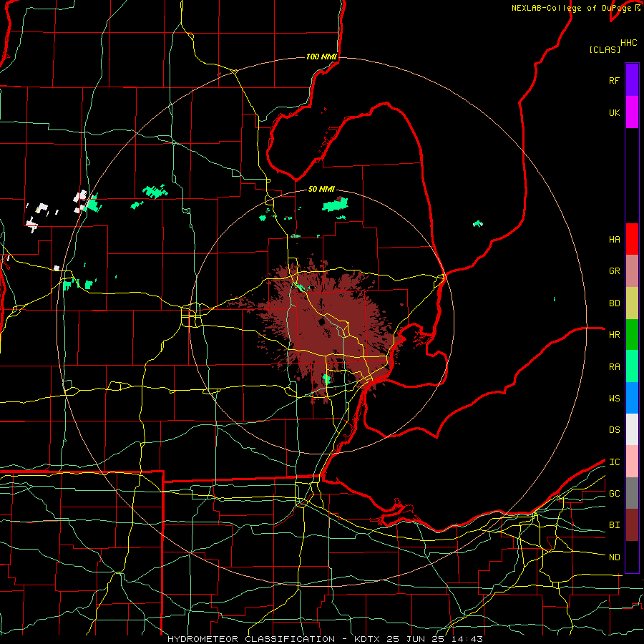Click the Hydrometeor Classification KDTX title text
The image size is (644, 644).
[x=270, y=639]
